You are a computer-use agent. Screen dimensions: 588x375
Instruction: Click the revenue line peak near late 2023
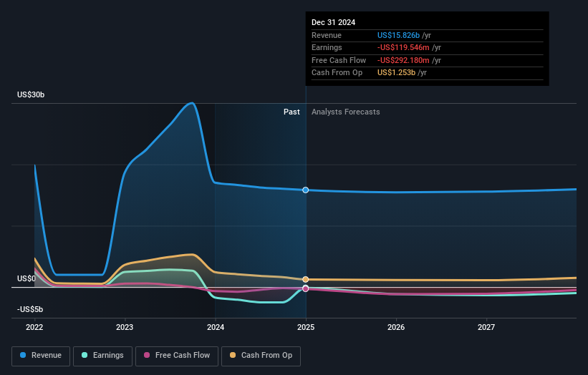pos(192,102)
